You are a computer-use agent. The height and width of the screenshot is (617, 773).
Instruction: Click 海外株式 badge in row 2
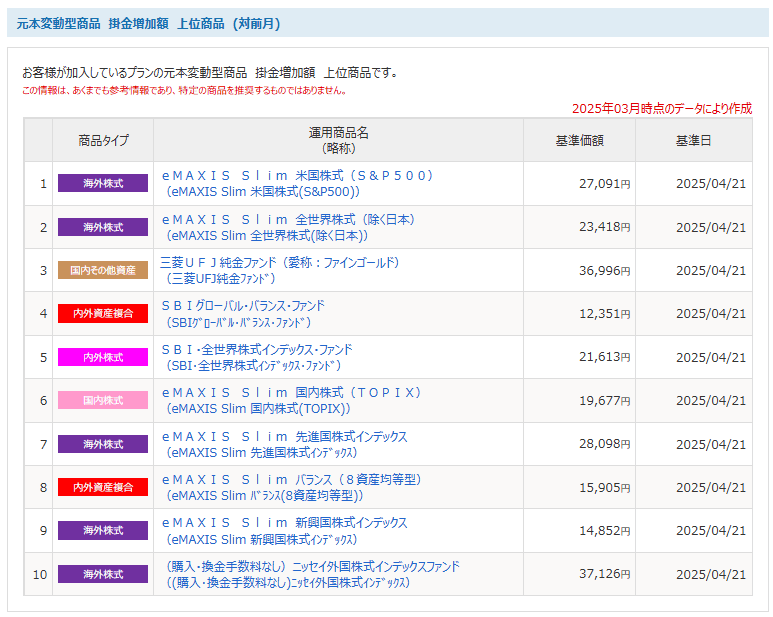[x=103, y=227]
